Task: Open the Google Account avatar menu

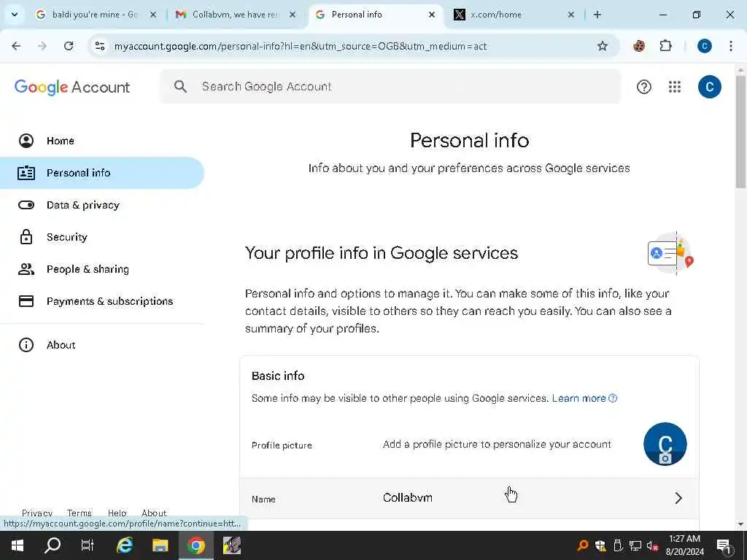Action: click(709, 87)
